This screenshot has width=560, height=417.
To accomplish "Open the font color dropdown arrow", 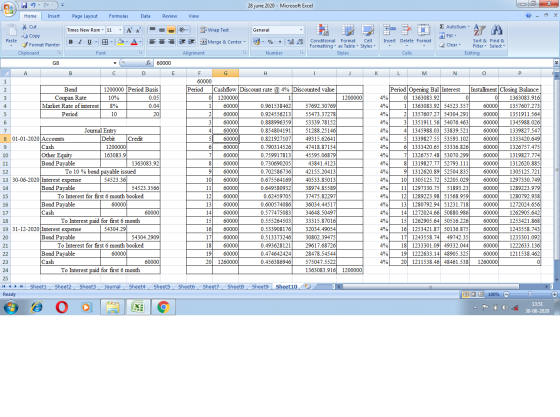I will (140, 42).
